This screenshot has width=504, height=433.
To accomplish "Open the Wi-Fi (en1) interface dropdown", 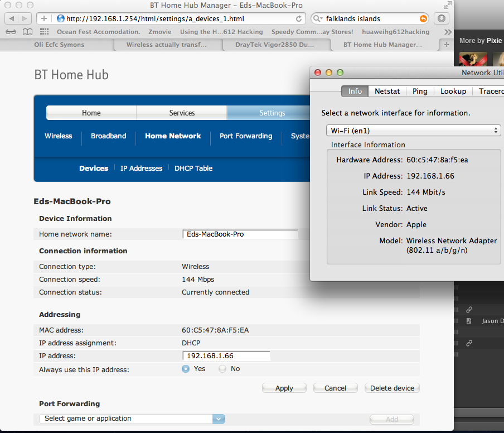I will click(x=413, y=131).
